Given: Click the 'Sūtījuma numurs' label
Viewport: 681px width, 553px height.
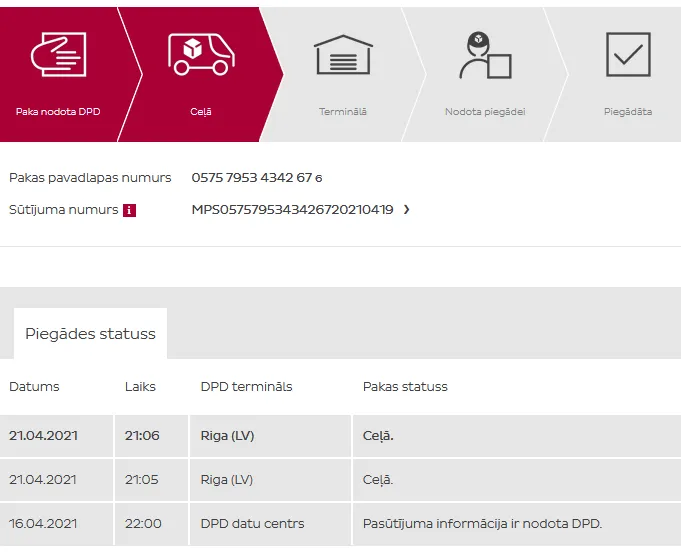Looking at the screenshot, I should [63, 210].
